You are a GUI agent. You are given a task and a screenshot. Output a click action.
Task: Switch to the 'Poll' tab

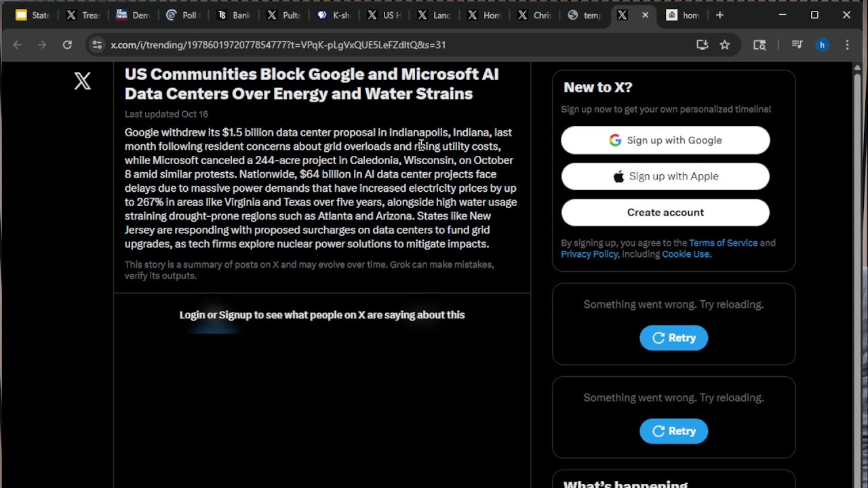coord(183,15)
